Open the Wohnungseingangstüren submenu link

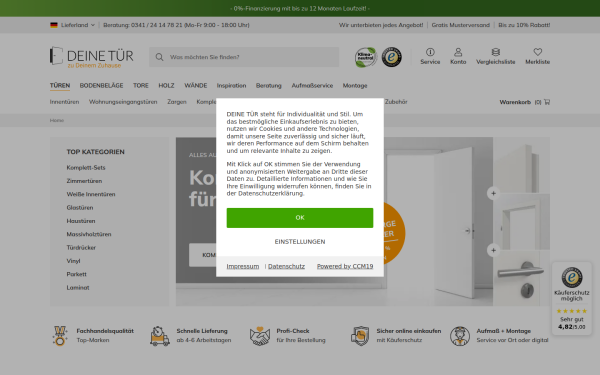pos(123,102)
